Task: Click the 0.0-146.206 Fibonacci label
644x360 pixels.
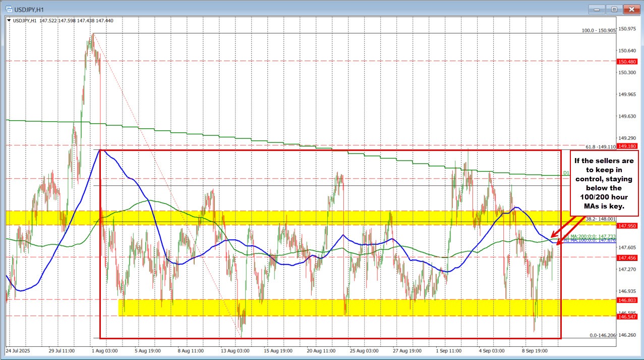Action: point(603,335)
